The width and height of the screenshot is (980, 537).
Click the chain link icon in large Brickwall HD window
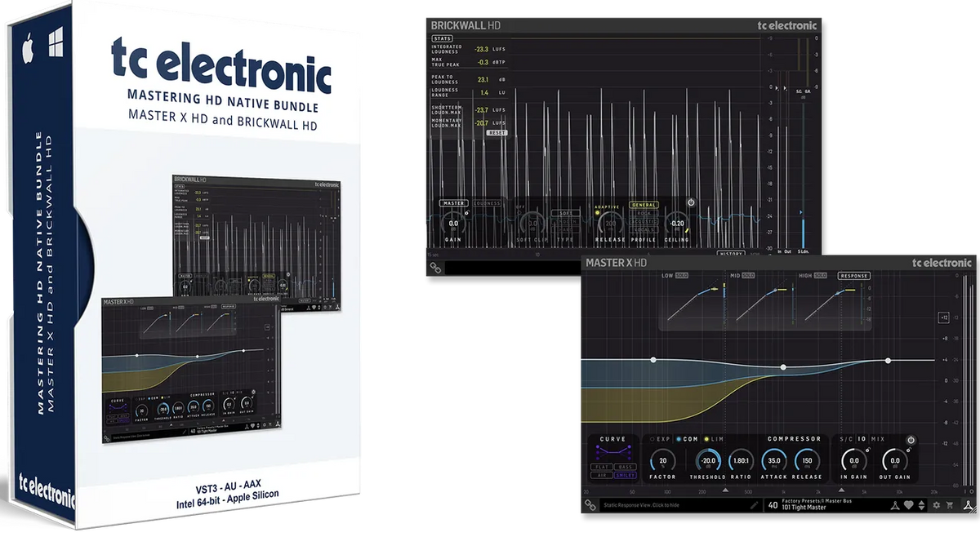[x=436, y=268]
